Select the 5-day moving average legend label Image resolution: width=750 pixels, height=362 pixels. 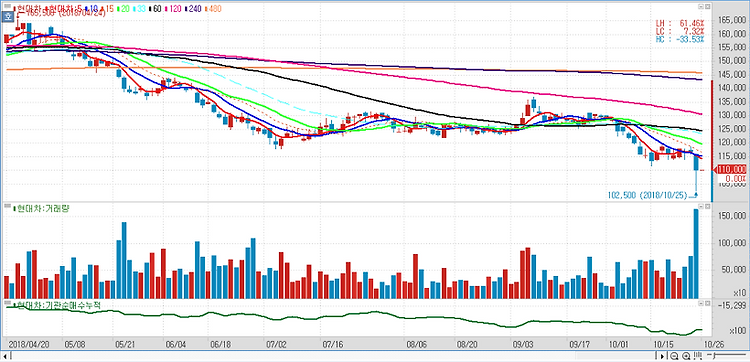pyautogui.click(x=64, y=9)
